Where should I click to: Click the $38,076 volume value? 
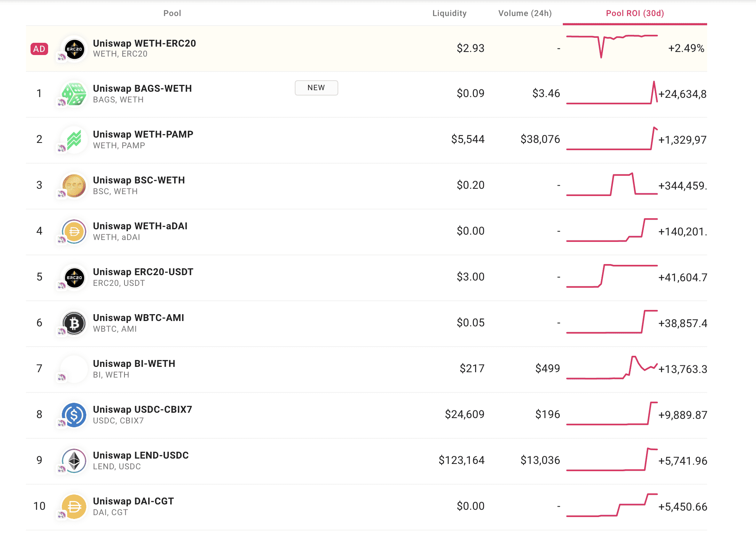coord(540,139)
